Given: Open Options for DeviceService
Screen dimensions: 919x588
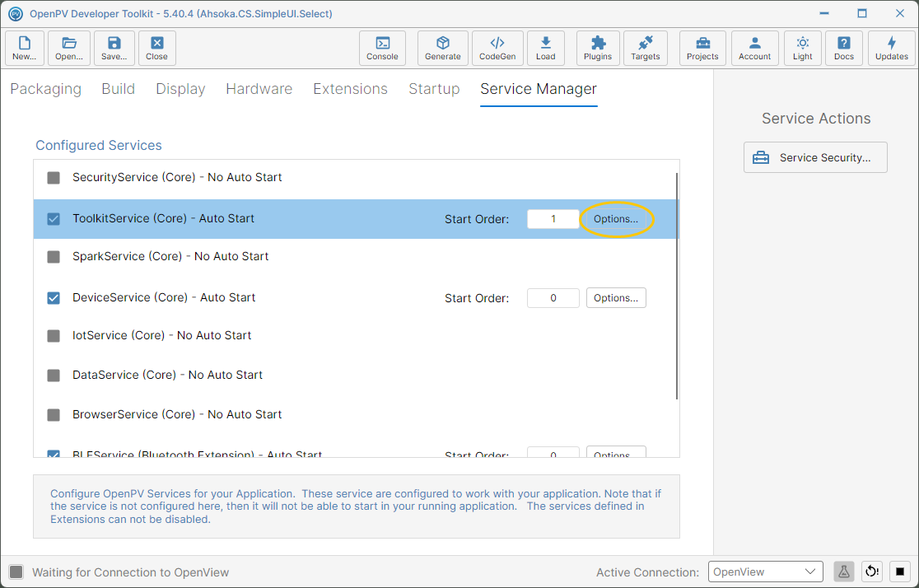Looking at the screenshot, I should (616, 298).
